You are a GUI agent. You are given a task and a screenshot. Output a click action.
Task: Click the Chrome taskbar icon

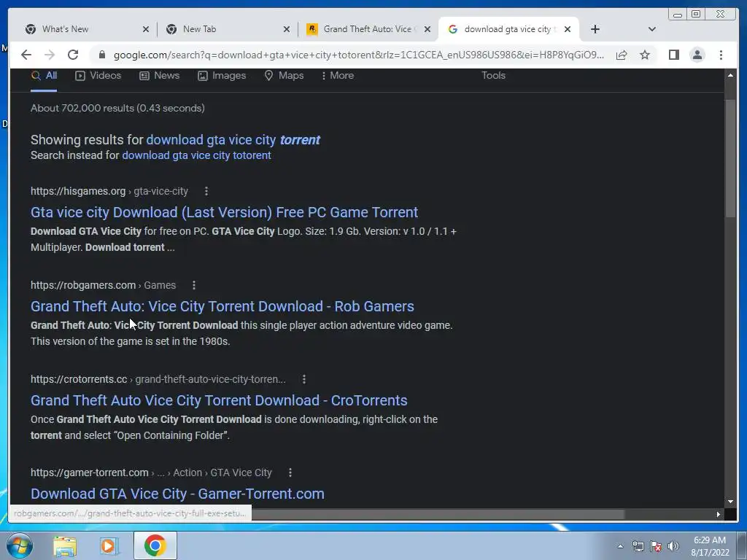pyautogui.click(x=155, y=545)
